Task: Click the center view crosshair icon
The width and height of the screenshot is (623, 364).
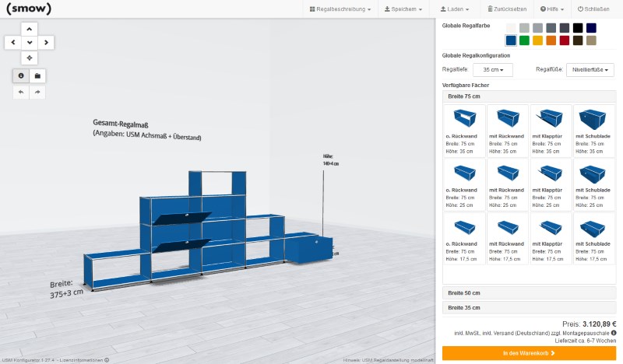Action: tap(30, 58)
